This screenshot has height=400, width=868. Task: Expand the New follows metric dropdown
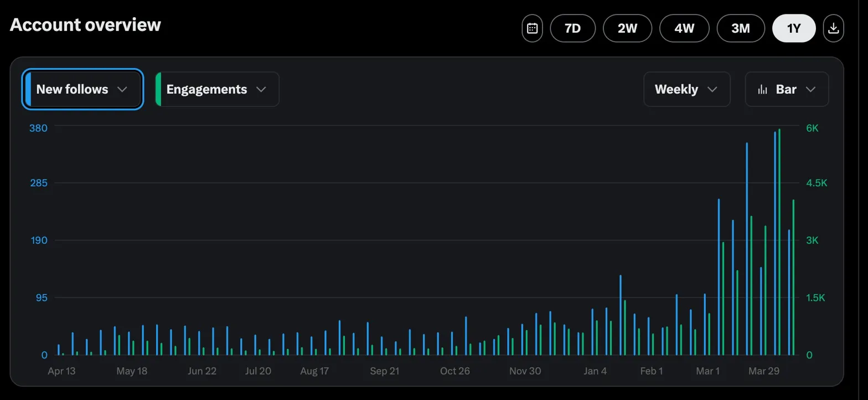(123, 89)
